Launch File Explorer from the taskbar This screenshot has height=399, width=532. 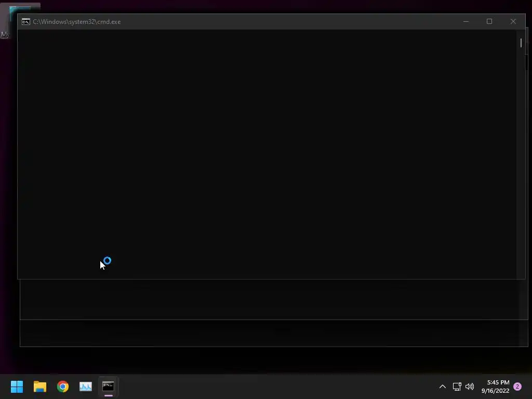click(x=39, y=386)
